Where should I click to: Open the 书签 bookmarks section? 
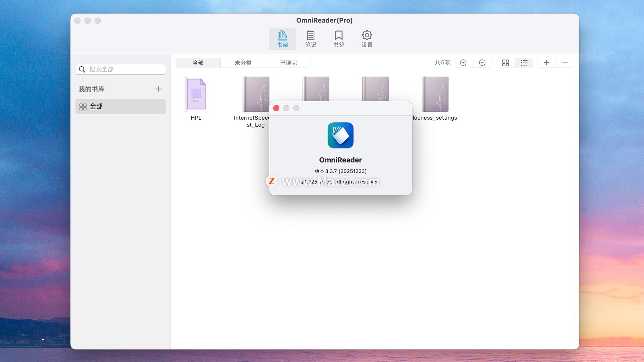point(338,39)
